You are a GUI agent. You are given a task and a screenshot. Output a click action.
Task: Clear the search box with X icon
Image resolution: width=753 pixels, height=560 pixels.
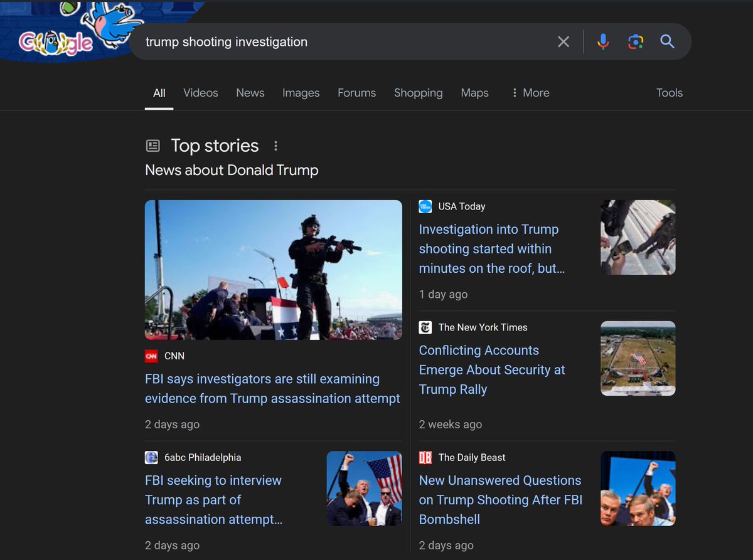pos(563,42)
